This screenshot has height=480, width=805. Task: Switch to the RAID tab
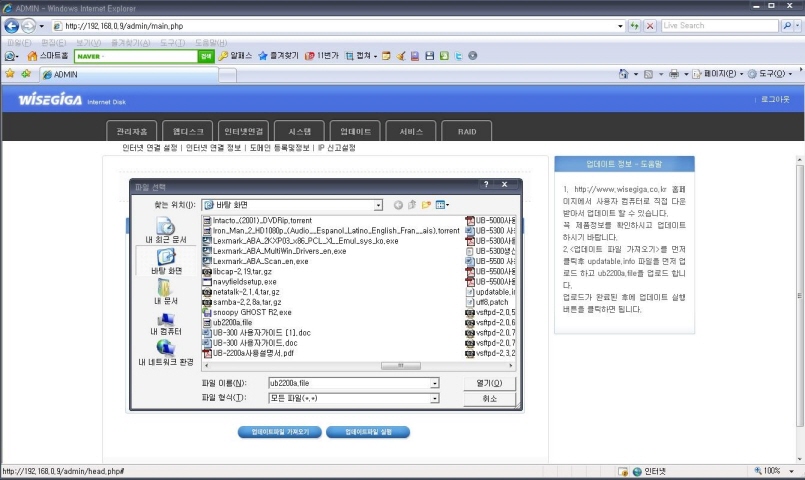467,131
